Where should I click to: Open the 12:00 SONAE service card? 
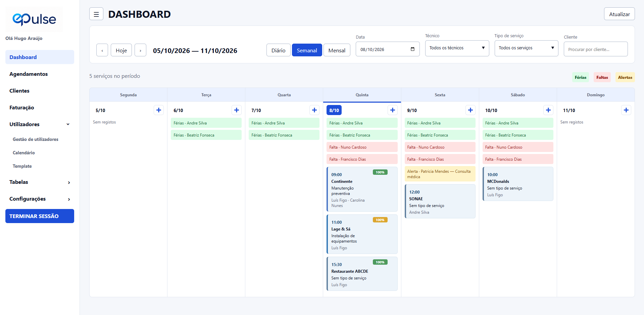click(440, 201)
